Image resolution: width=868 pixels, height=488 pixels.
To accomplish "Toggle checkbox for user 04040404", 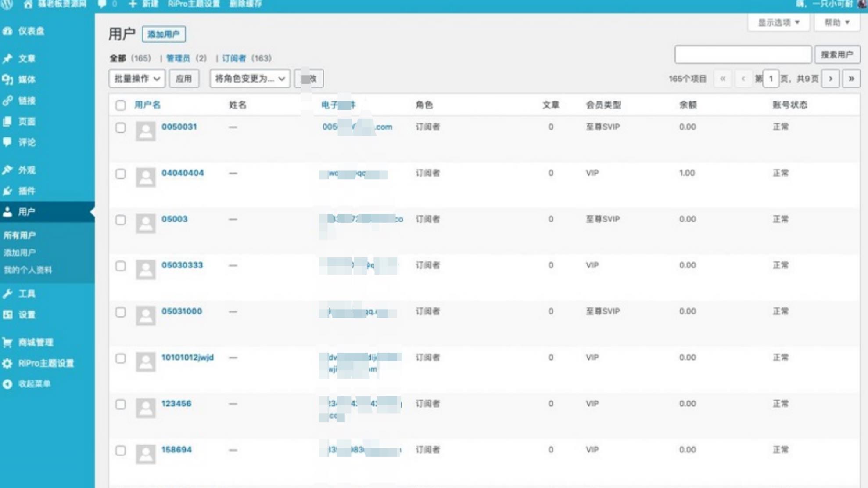I will coord(119,173).
